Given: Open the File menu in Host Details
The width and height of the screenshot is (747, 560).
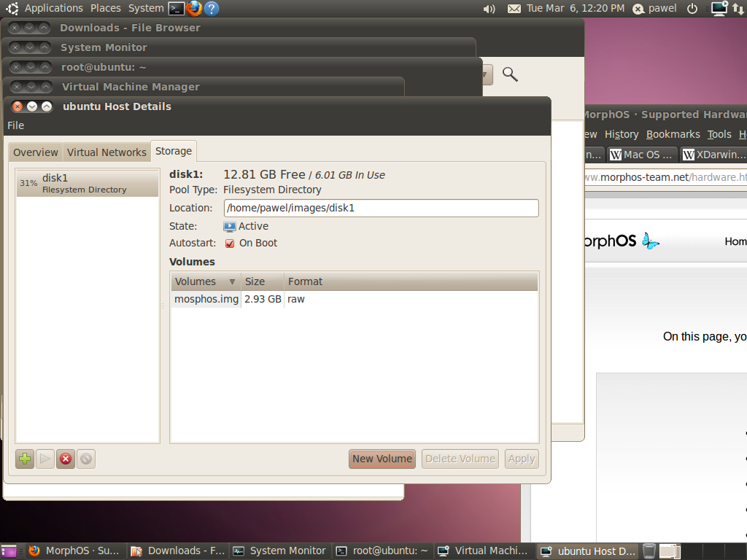Looking at the screenshot, I should click(15, 125).
